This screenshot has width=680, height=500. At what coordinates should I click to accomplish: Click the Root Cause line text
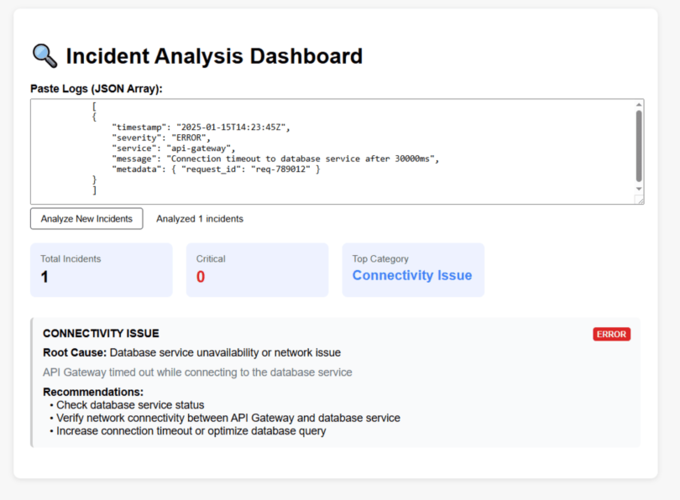tap(192, 353)
